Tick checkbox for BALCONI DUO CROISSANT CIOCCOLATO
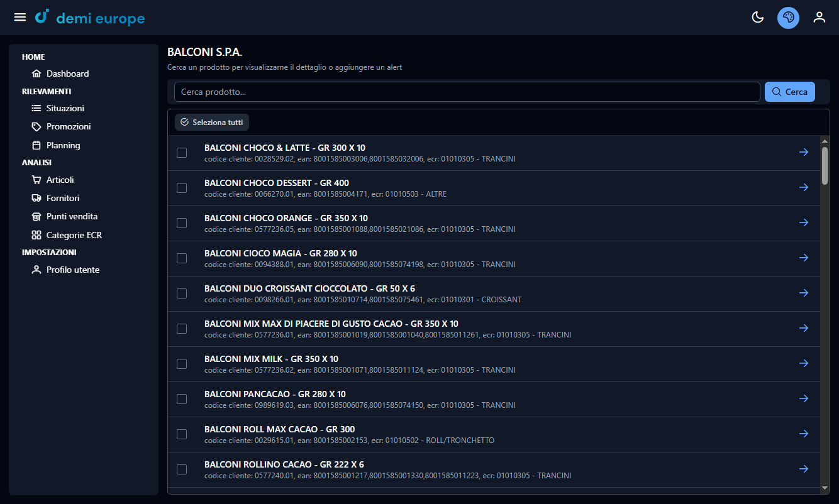 click(182, 293)
